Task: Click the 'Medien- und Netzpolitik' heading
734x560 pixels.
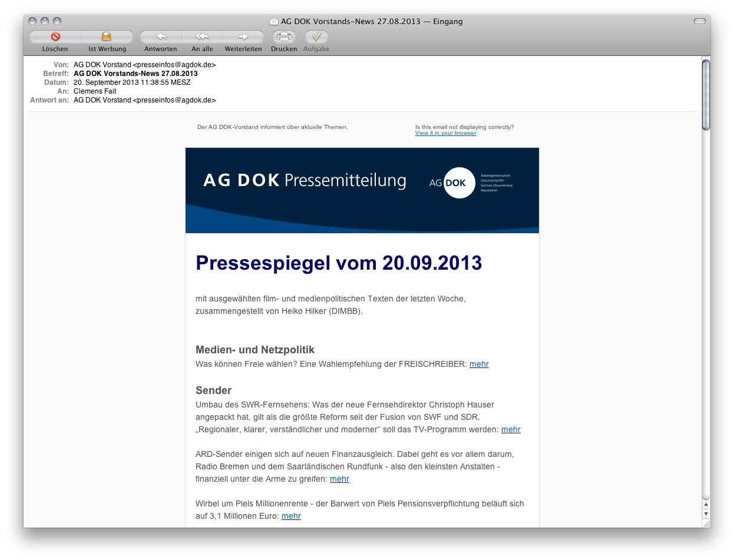Action: pyautogui.click(x=255, y=350)
